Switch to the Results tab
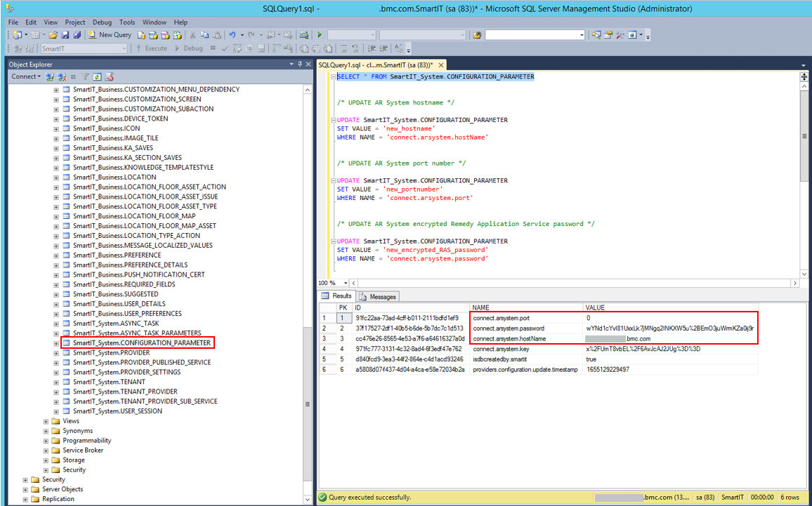 pos(336,296)
